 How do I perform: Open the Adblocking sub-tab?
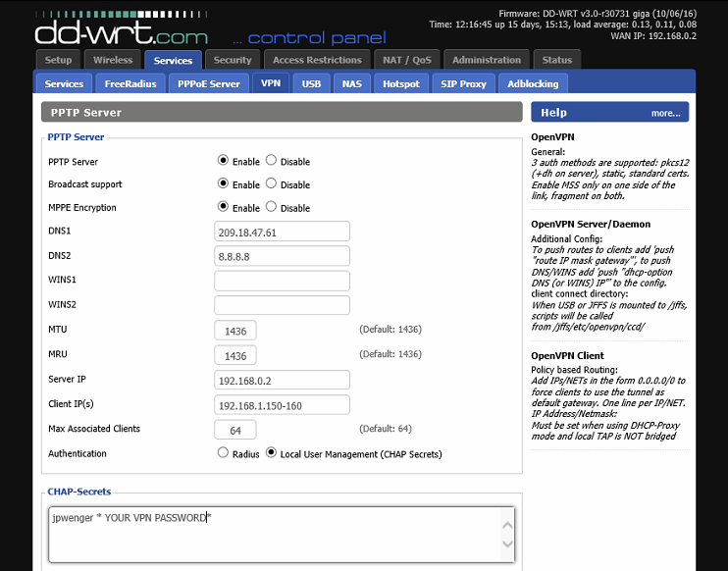tap(533, 84)
